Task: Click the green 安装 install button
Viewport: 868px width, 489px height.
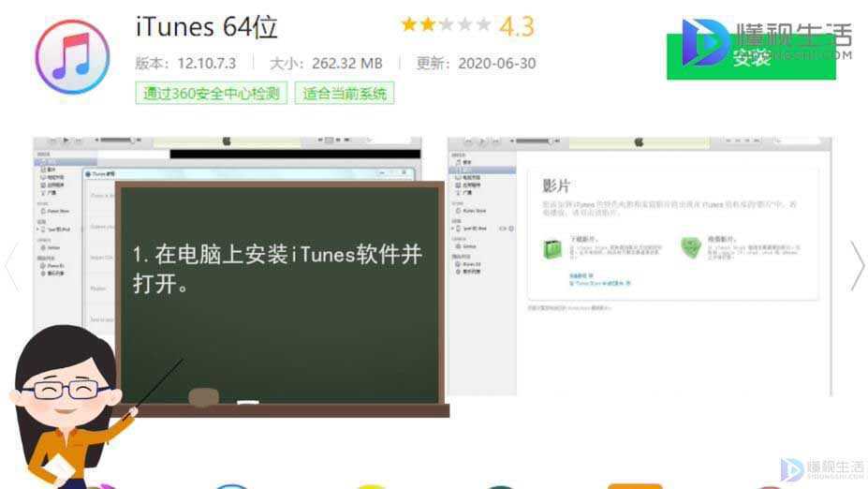Action: click(x=751, y=56)
